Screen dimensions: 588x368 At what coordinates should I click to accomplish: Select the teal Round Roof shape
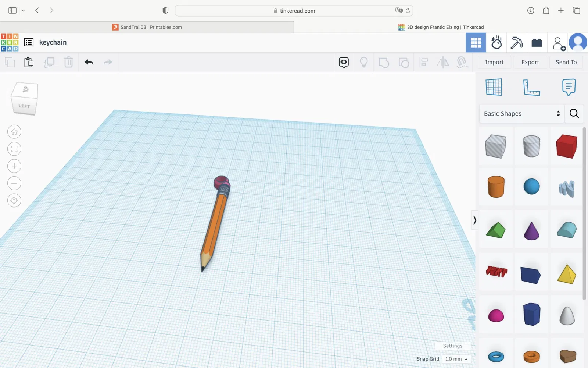pos(567,230)
